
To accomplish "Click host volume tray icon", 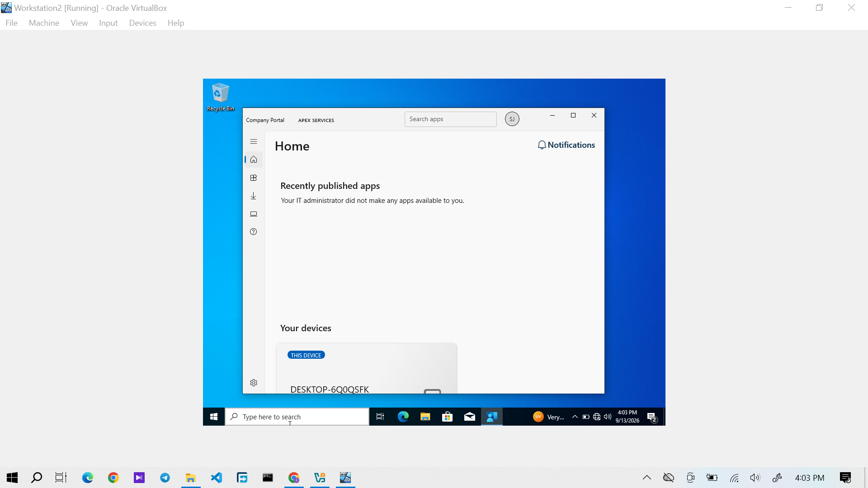I will [755, 478].
